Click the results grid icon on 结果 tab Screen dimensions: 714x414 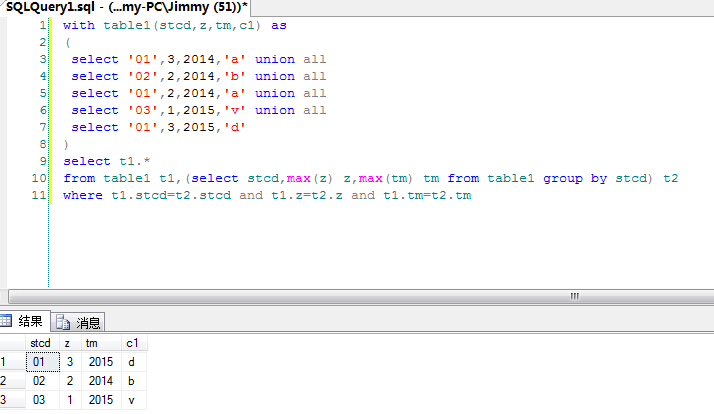pos(6,321)
